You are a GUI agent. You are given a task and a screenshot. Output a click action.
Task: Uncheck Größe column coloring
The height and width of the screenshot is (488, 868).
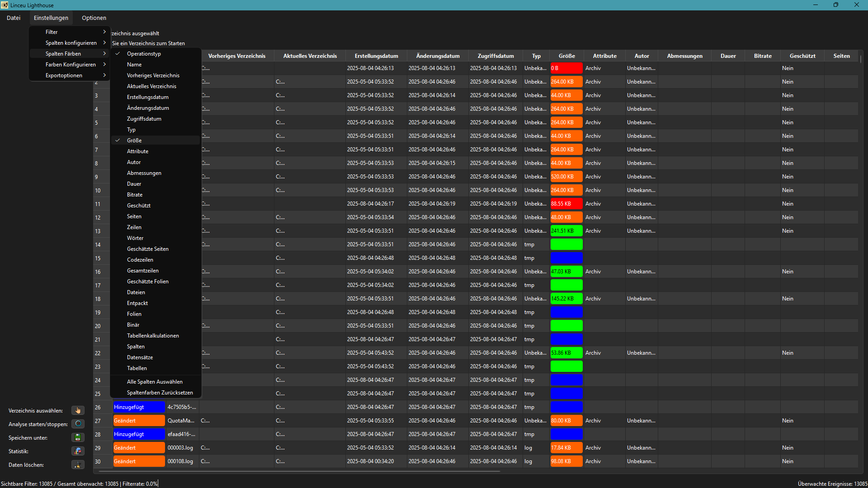click(134, 141)
